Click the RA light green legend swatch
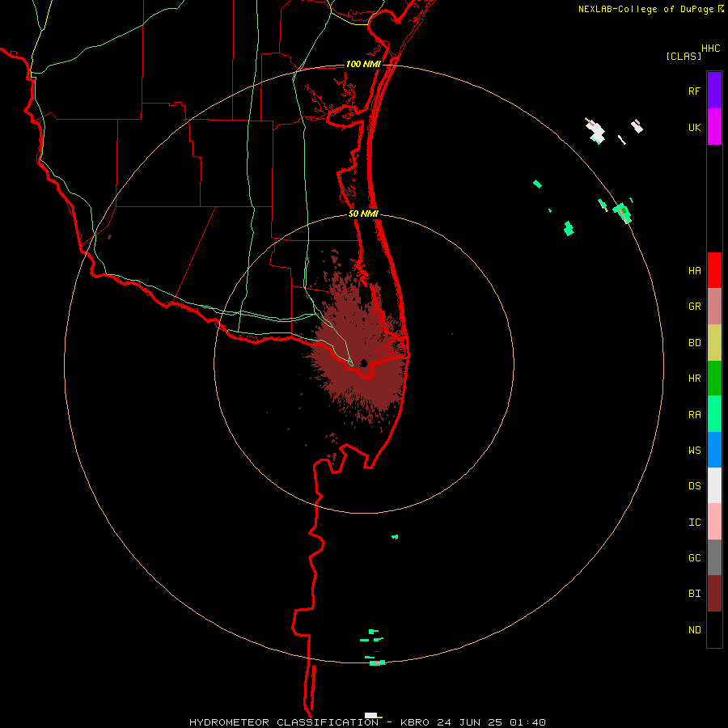Viewport: 728px width, 728px height. pyautogui.click(x=714, y=414)
